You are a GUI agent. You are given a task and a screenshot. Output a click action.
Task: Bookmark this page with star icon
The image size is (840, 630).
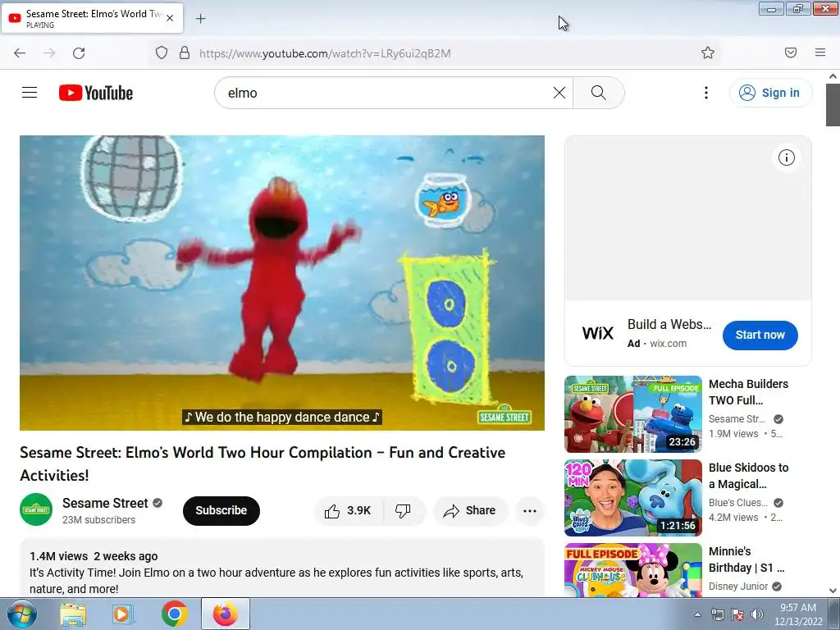tap(708, 52)
